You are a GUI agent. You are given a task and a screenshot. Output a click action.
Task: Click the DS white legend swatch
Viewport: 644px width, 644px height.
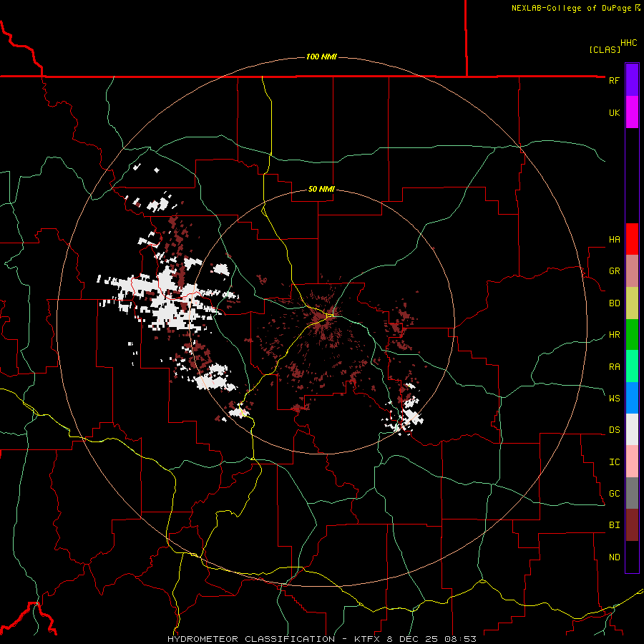632,429
